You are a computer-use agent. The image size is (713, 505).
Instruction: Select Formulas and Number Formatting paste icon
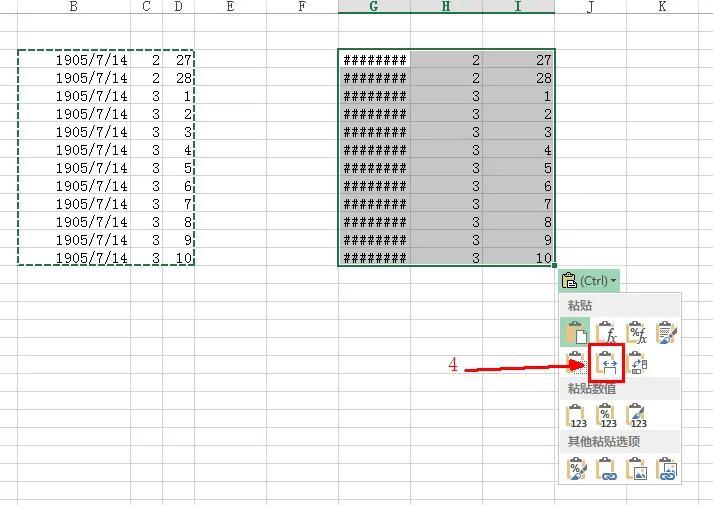(636, 332)
